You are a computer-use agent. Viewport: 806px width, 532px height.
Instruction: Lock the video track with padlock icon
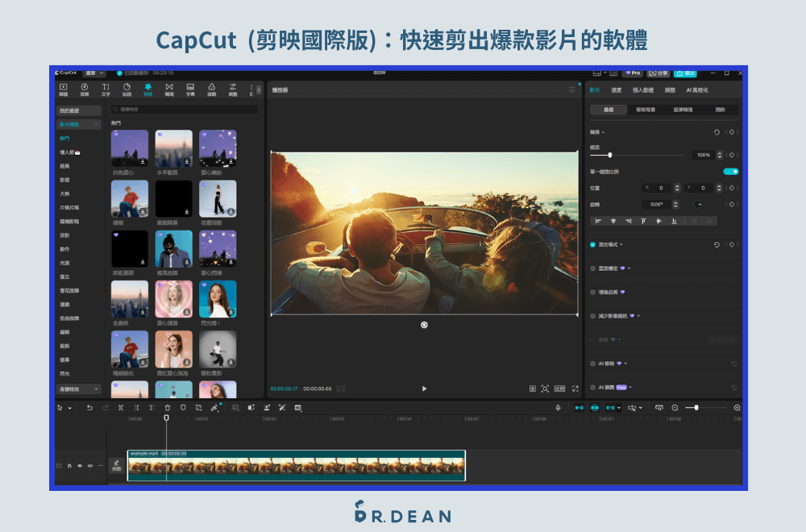click(69, 466)
